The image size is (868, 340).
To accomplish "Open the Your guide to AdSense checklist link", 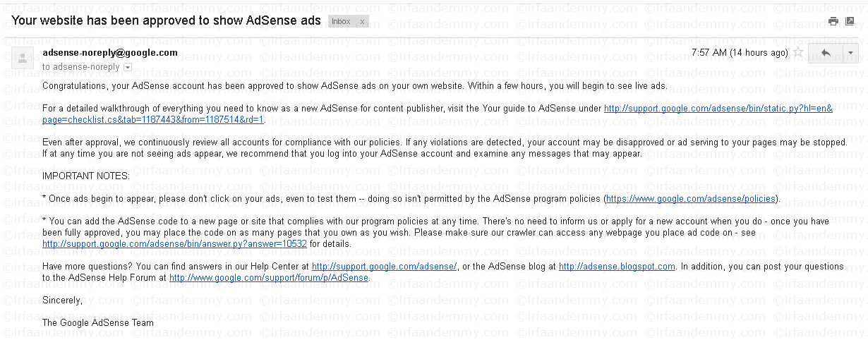I will (718, 109).
